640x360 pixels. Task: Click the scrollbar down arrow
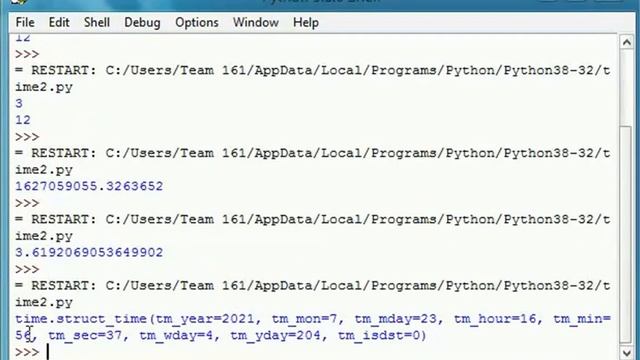627,353
